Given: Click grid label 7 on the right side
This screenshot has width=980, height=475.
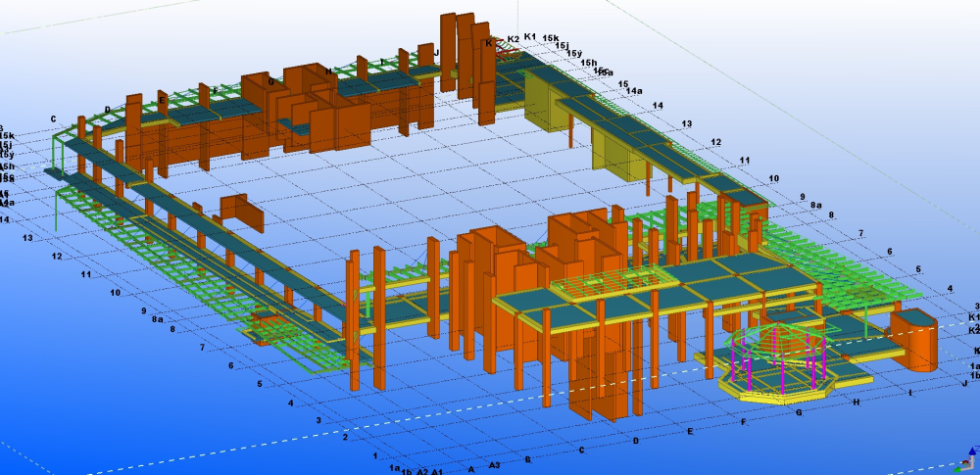Looking at the screenshot, I should 861,233.
